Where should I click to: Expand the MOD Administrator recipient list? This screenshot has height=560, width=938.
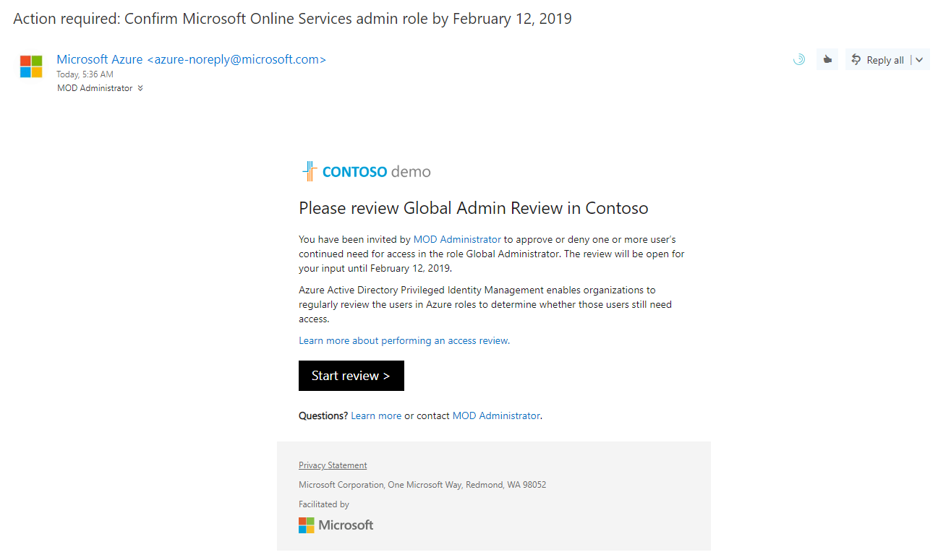[140, 88]
